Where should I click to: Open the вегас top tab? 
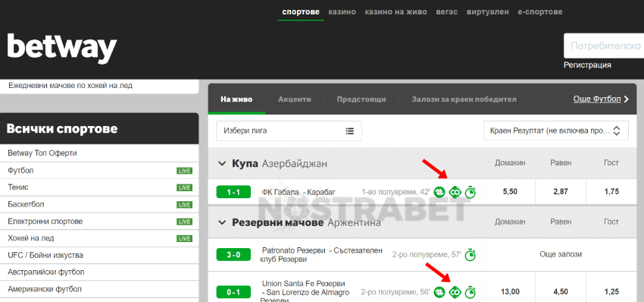point(447,12)
